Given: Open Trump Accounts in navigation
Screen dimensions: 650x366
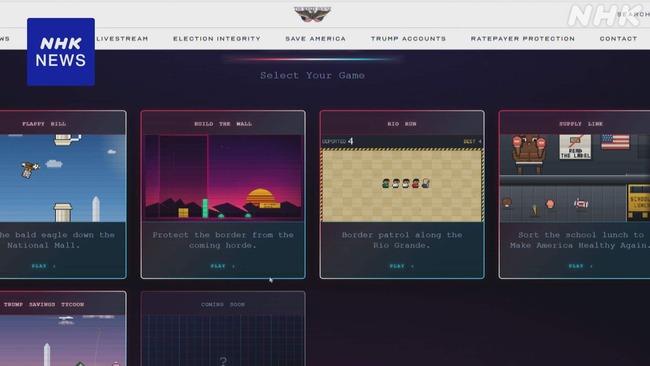Looking at the screenshot, I should (408, 39).
